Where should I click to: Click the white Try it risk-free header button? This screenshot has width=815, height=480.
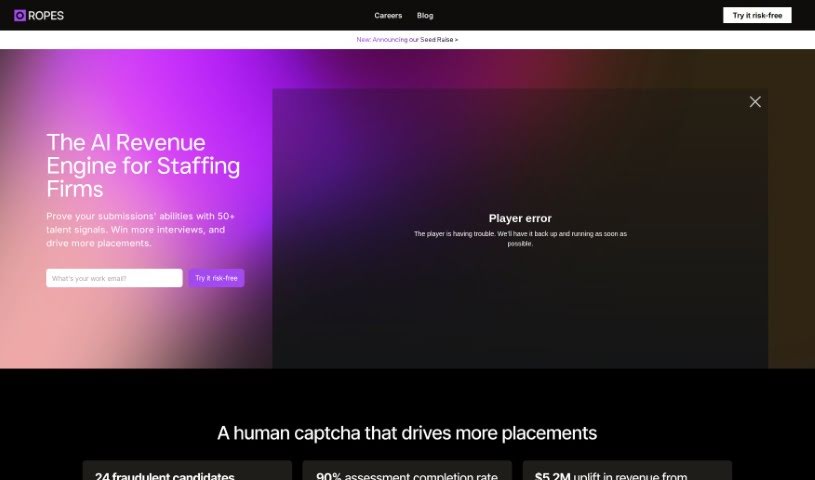[757, 15]
